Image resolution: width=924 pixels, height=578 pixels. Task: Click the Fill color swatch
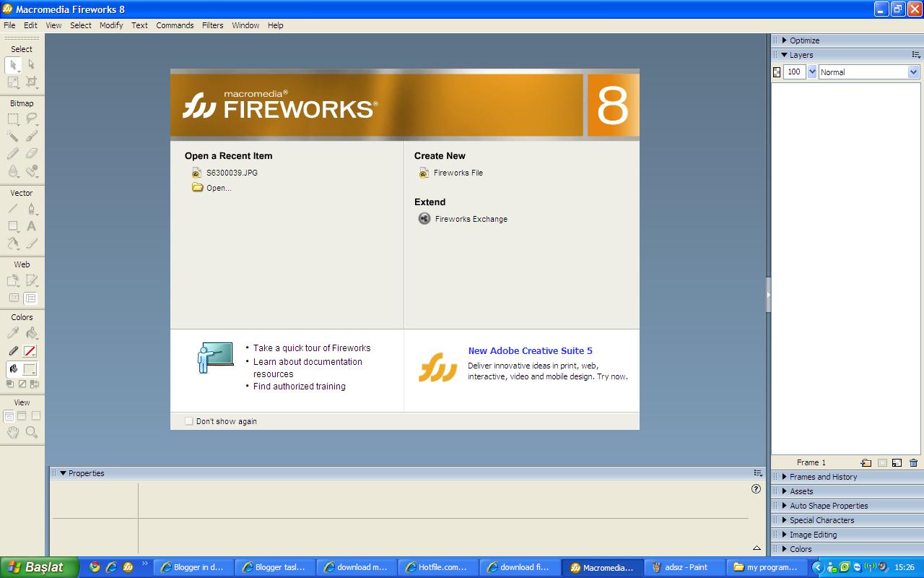pos(30,369)
